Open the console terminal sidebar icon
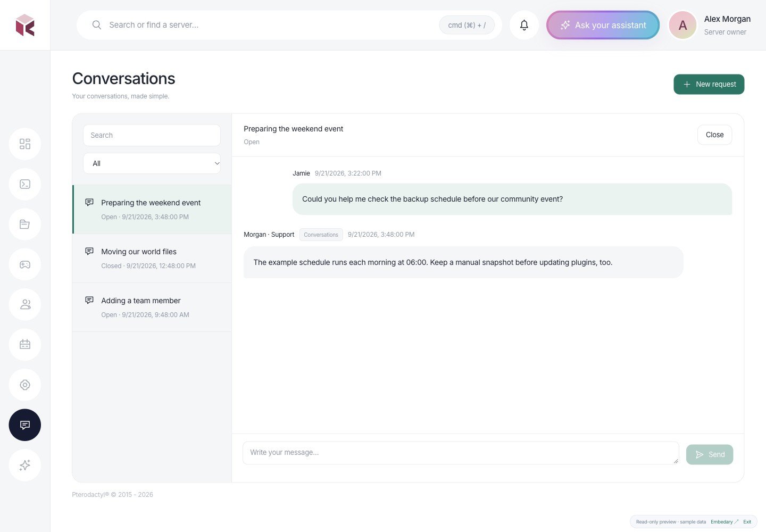 pos(25,184)
